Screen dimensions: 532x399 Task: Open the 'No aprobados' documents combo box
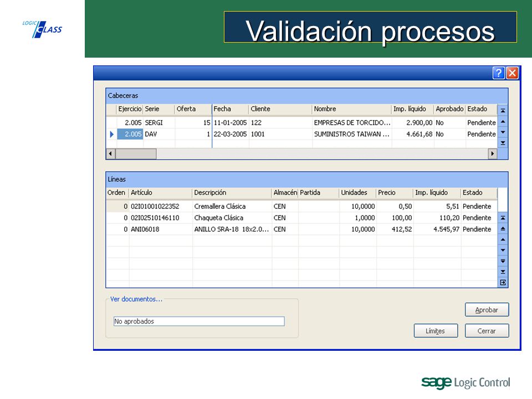tap(199, 321)
